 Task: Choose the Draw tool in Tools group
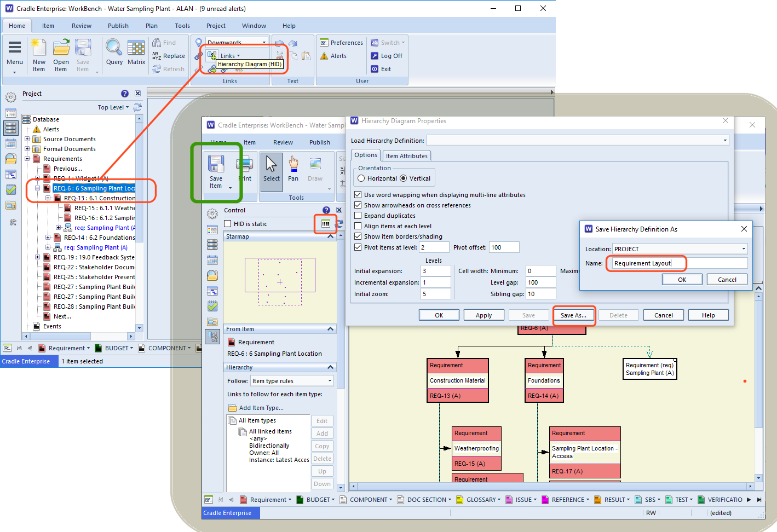pos(315,169)
